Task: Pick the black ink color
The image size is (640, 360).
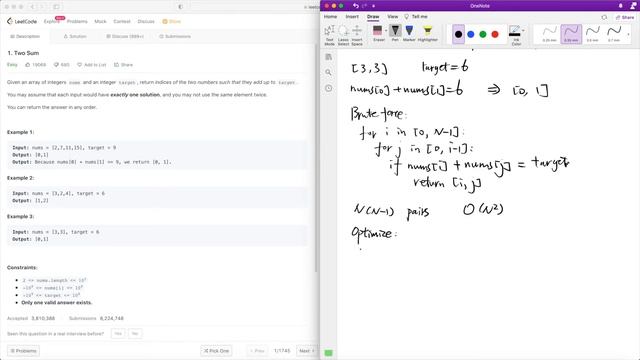Action: tap(458, 34)
